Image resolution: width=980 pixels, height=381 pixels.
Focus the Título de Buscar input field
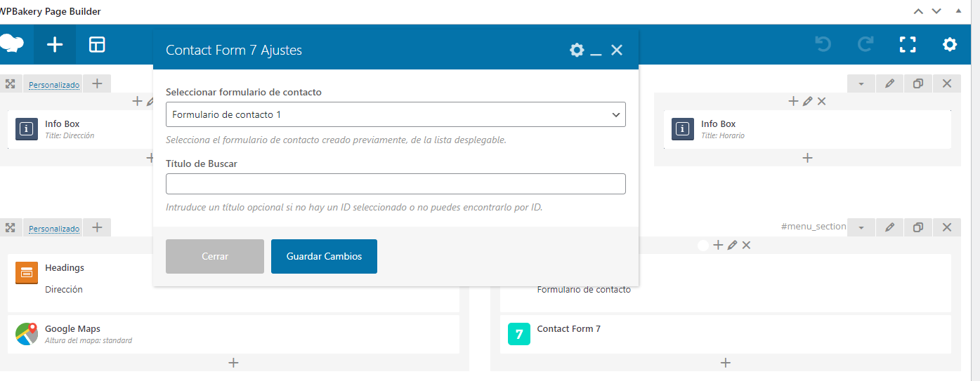click(x=396, y=184)
